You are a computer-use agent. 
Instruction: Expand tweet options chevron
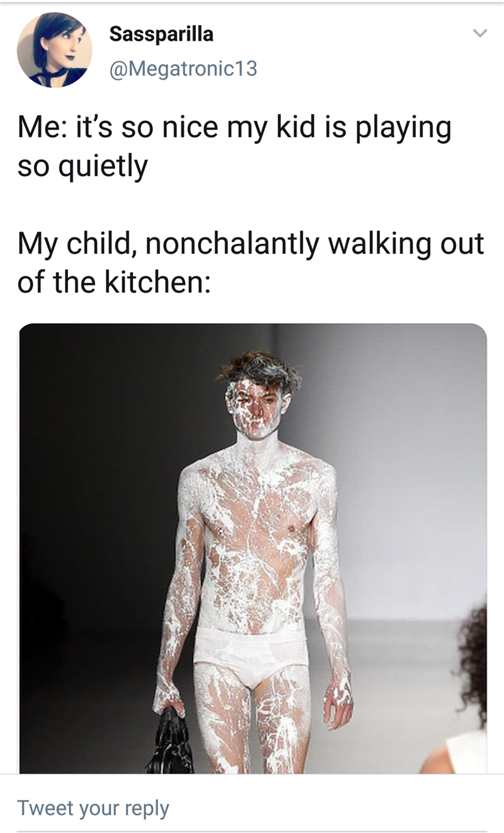[x=480, y=35]
